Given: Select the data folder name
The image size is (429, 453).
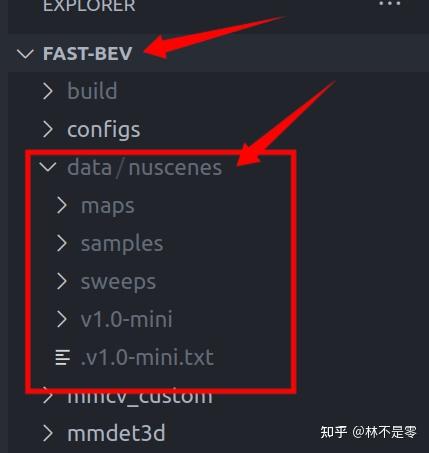Looking at the screenshot, I should pyautogui.click(x=89, y=167).
